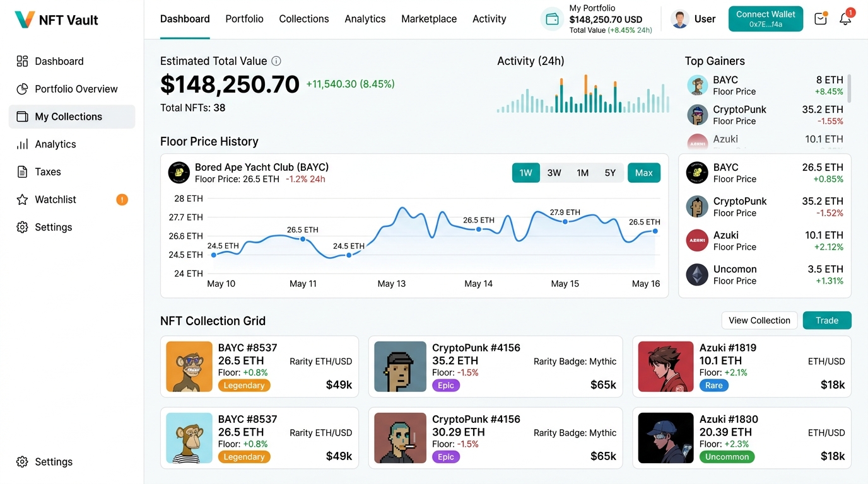Open the Marketplace tab
868x484 pixels.
[x=429, y=19]
